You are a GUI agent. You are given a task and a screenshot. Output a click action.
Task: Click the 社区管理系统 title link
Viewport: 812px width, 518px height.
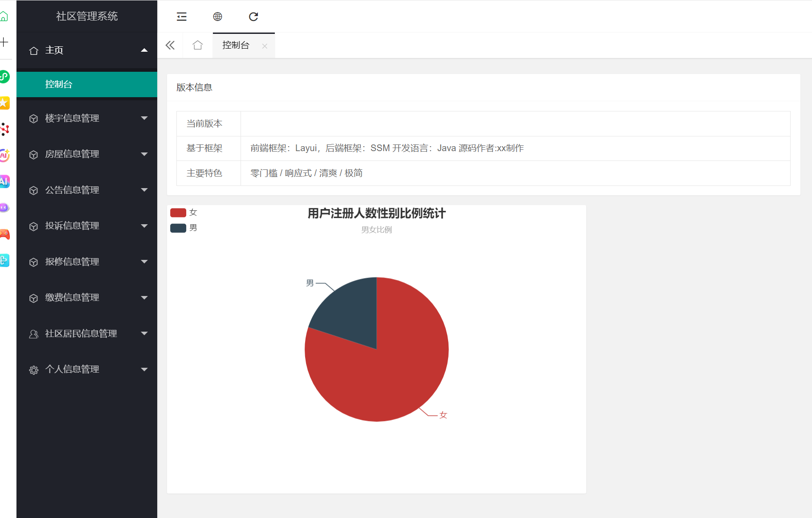pos(87,16)
